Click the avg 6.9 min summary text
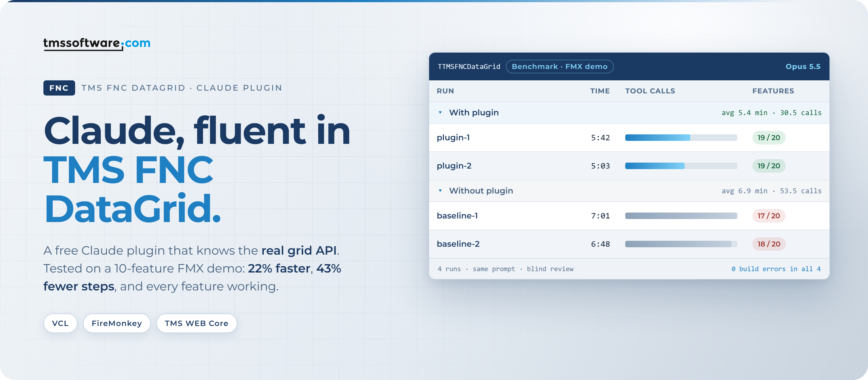The height and width of the screenshot is (380, 868). click(771, 191)
